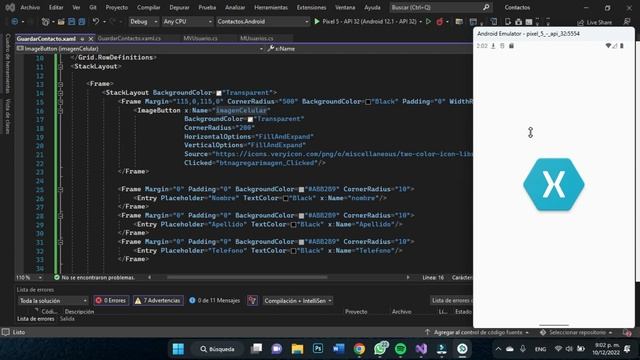Click Seleccionar repositorio in status bar
Screen dimensions: 640x360
pos(577,333)
